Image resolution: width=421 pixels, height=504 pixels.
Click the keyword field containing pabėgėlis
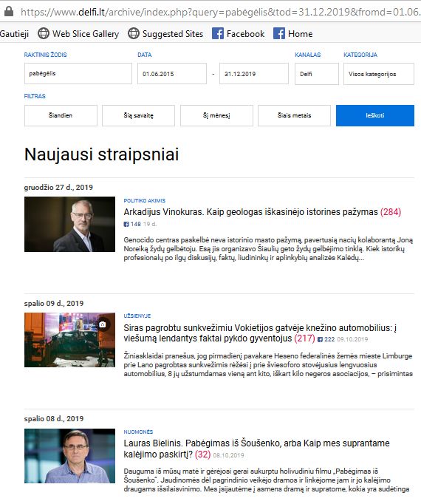pyautogui.click(x=78, y=73)
